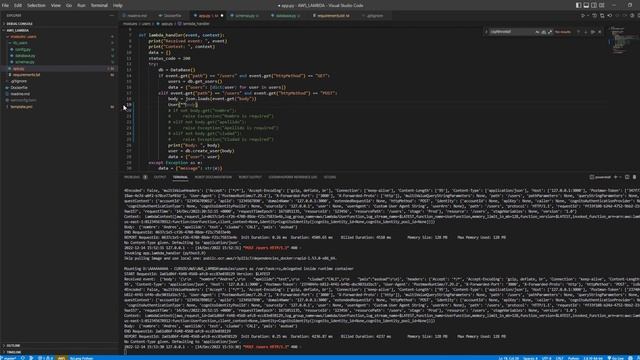Open the powershell terminal profile selector
The height and width of the screenshot is (360, 640).
click(600, 177)
